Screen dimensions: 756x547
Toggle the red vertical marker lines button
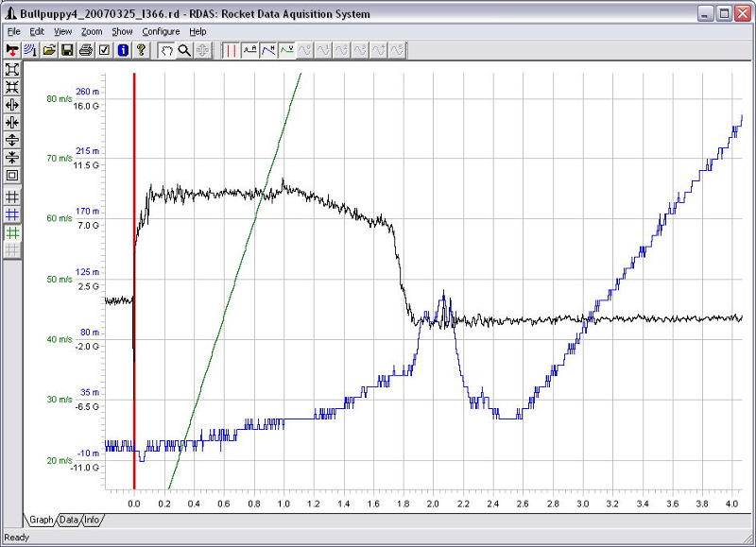(231, 50)
